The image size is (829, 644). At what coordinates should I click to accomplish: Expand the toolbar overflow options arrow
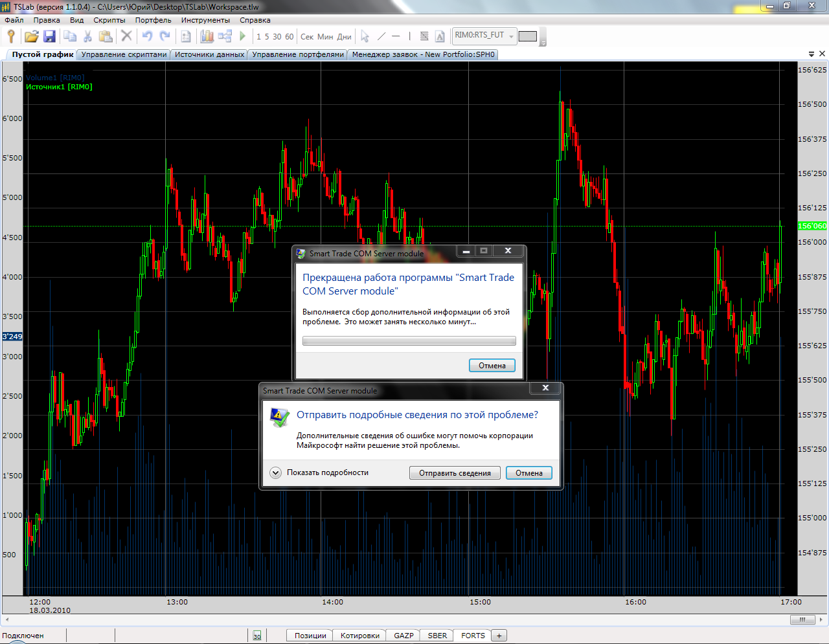(543, 37)
